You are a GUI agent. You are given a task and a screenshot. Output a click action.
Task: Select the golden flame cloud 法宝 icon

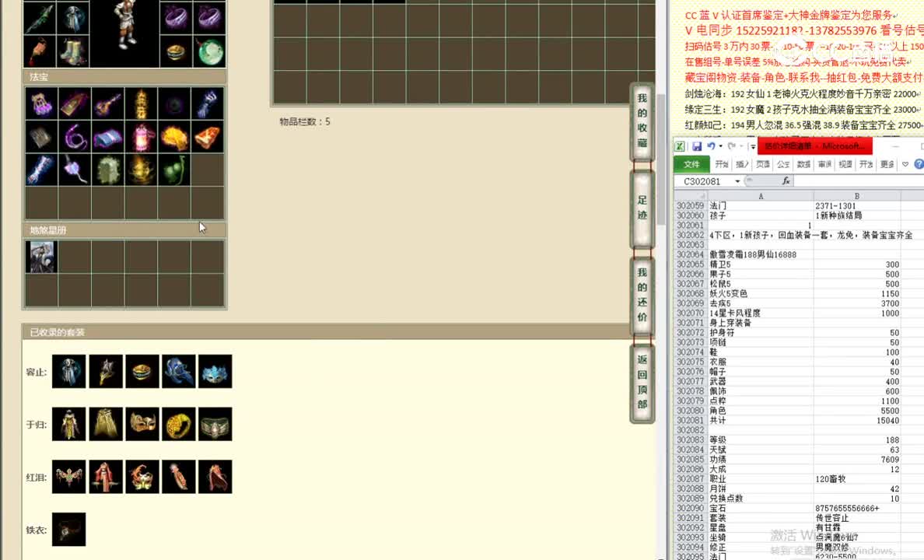[174, 138]
